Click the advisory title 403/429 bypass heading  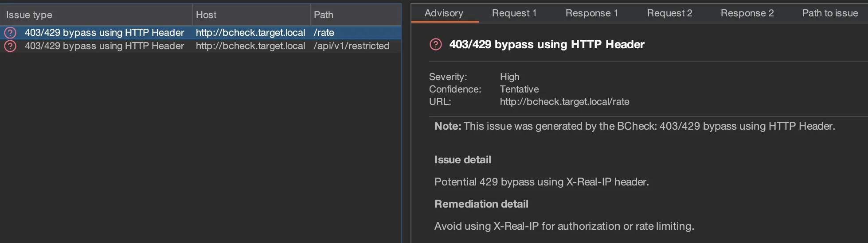pos(547,44)
